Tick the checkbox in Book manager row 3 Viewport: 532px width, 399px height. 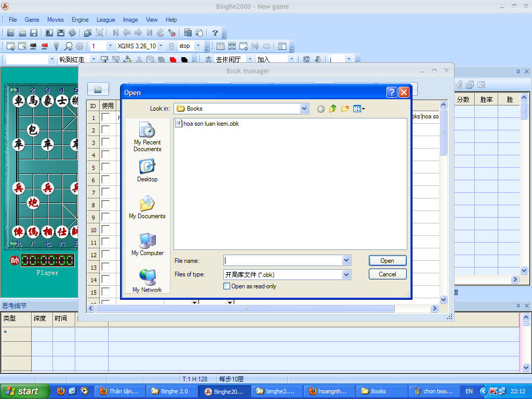pos(106,142)
